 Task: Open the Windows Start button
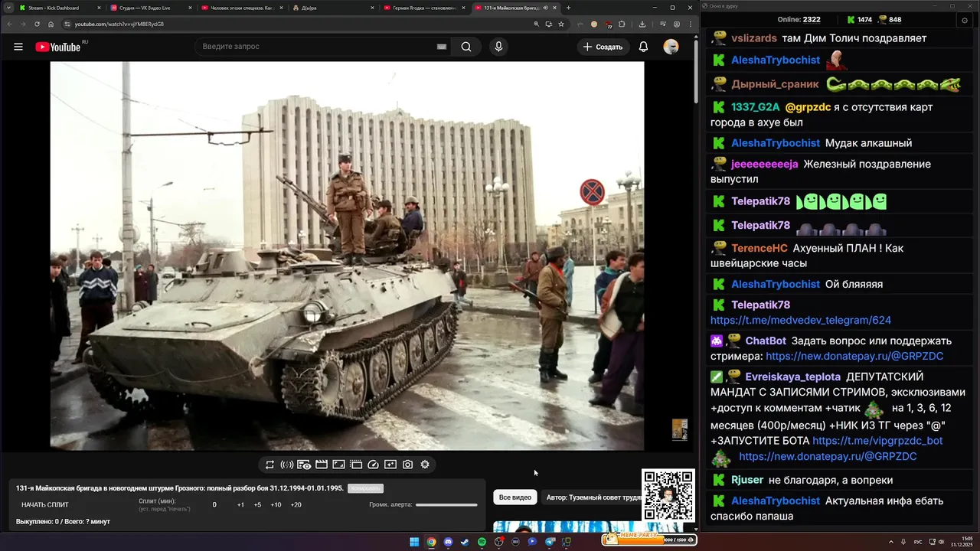[414, 542]
